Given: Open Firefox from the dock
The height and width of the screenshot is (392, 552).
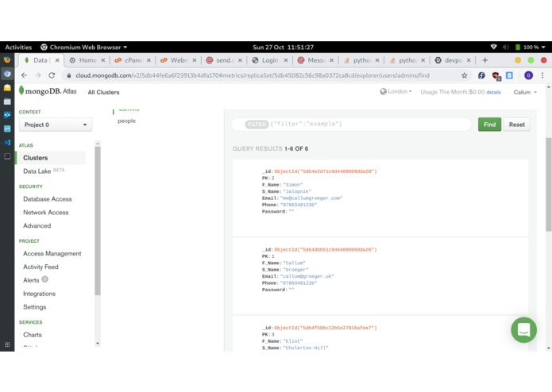Looking at the screenshot, I should [7, 60].
